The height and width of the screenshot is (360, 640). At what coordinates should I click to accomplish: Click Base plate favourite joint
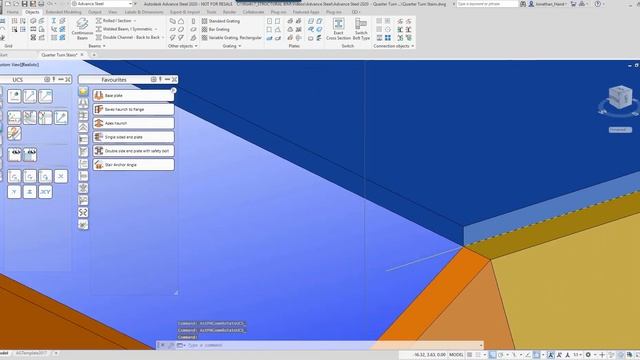coord(133,96)
